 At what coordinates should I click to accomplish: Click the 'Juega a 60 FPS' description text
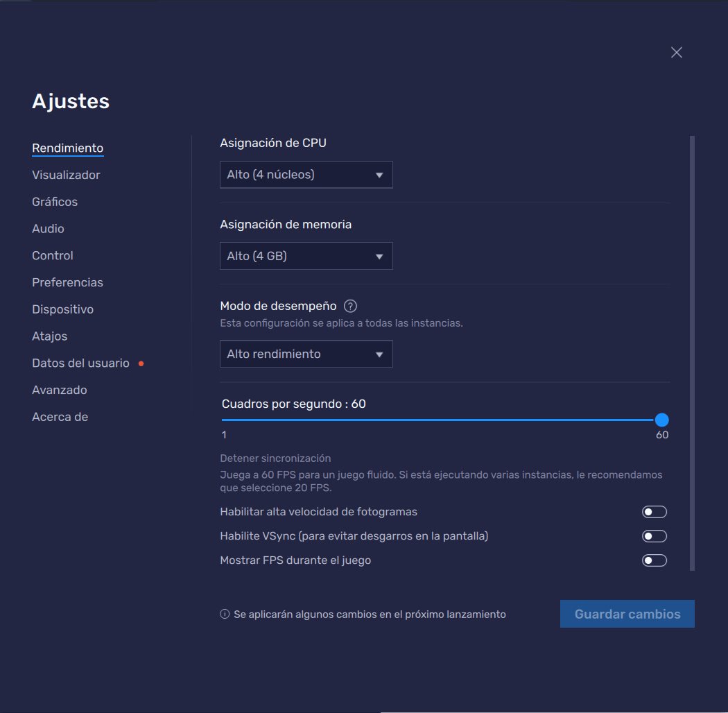point(441,481)
